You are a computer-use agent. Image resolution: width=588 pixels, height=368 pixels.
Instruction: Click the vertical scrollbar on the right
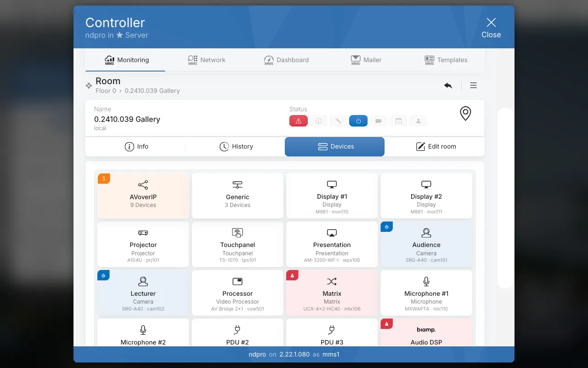pos(505,198)
